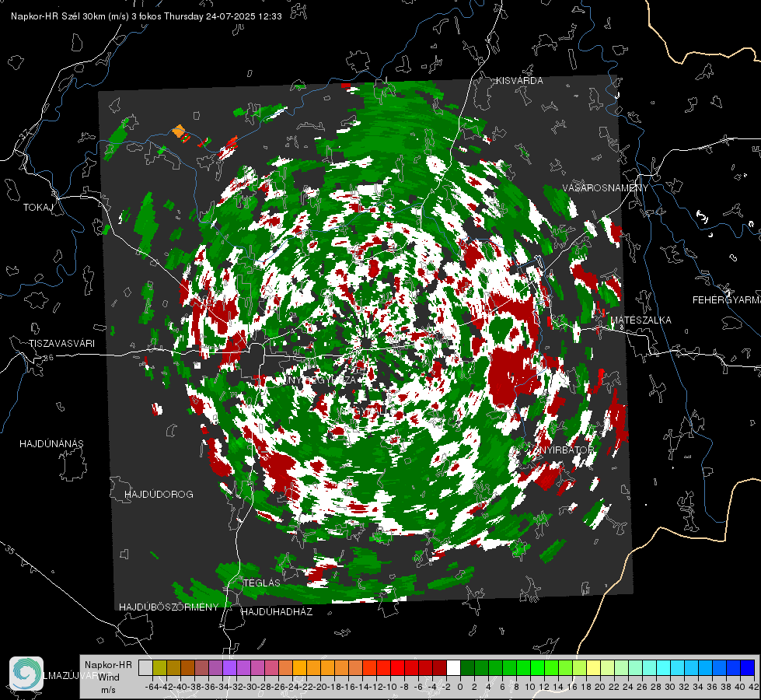Select the HAJDÚHADHÁZ town label
The width and height of the screenshot is (761, 700).
(x=277, y=612)
